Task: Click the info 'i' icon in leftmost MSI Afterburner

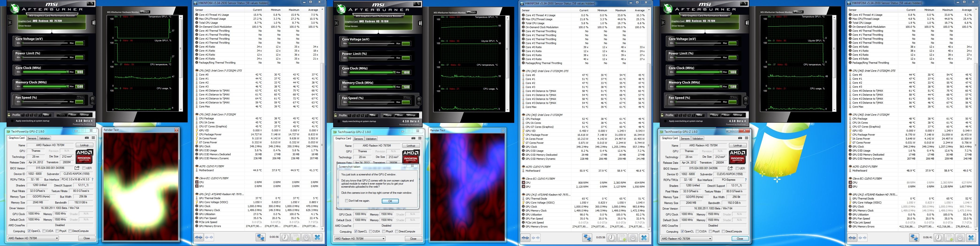Action: pyautogui.click(x=94, y=23)
